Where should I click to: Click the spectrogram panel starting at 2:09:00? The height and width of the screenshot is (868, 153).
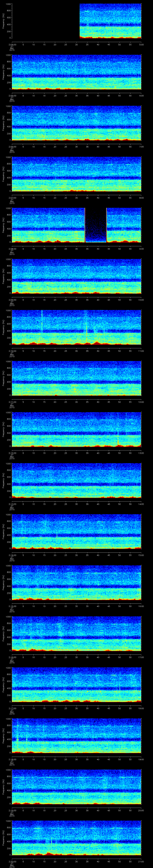point(77,276)
